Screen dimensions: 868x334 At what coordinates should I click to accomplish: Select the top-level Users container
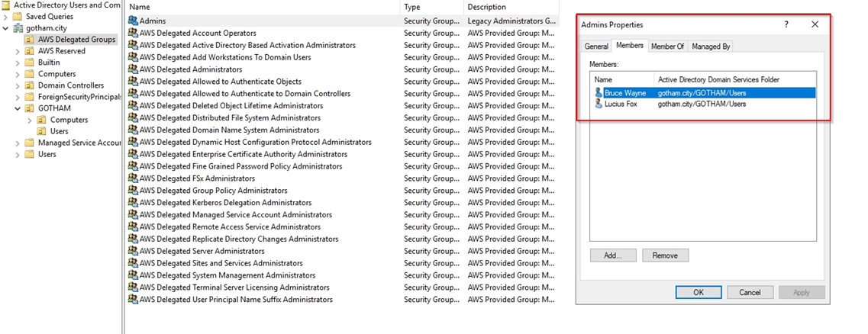(x=47, y=154)
